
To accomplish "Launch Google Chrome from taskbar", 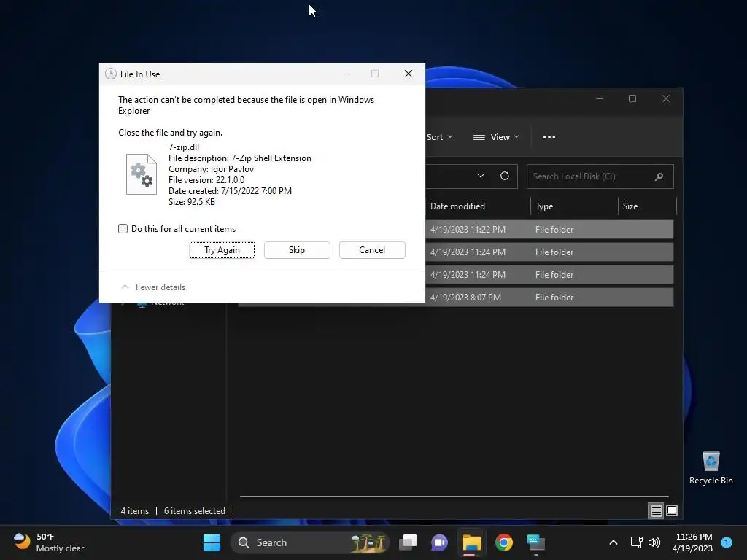I will (x=503, y=542).
